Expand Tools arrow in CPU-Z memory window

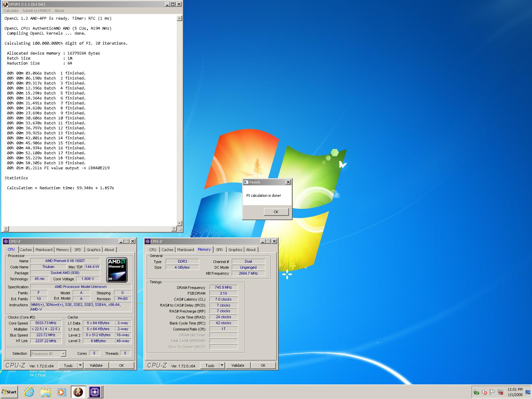tap(222, 365)
